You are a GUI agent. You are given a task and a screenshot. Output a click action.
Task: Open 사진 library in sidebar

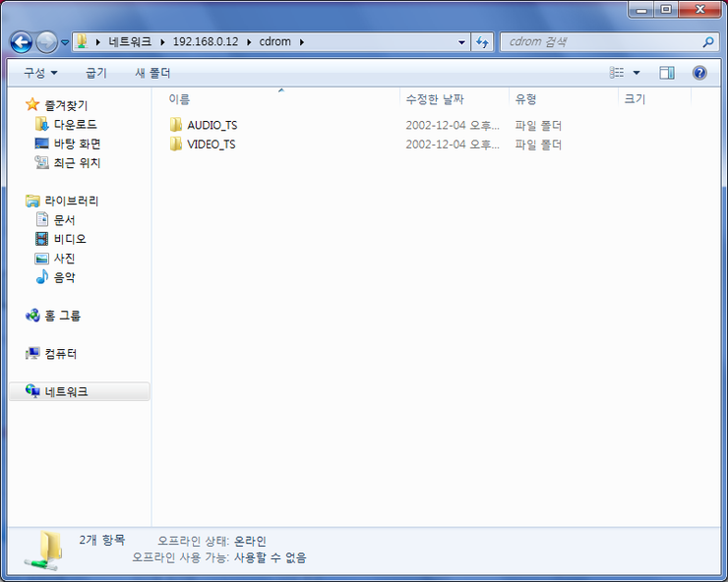pyautogui.click(x=64, y=258)
